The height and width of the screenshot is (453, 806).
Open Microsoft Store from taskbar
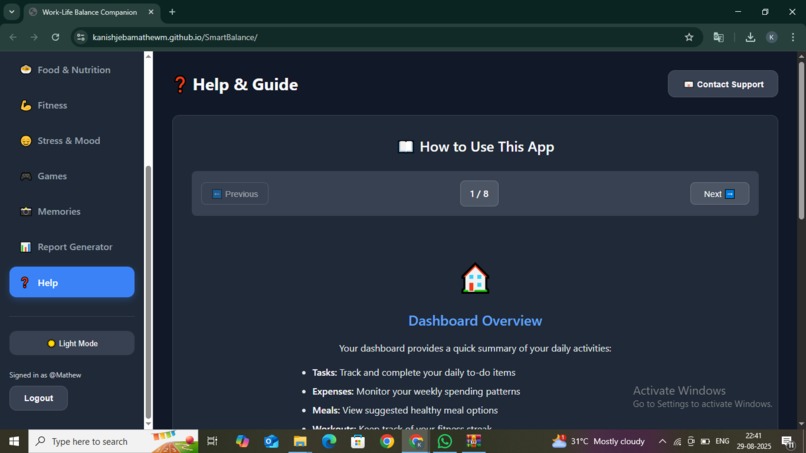358,441
